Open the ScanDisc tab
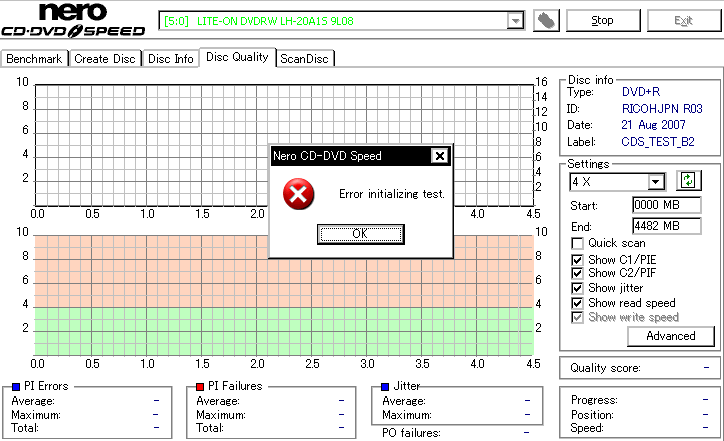 (304, 59)
